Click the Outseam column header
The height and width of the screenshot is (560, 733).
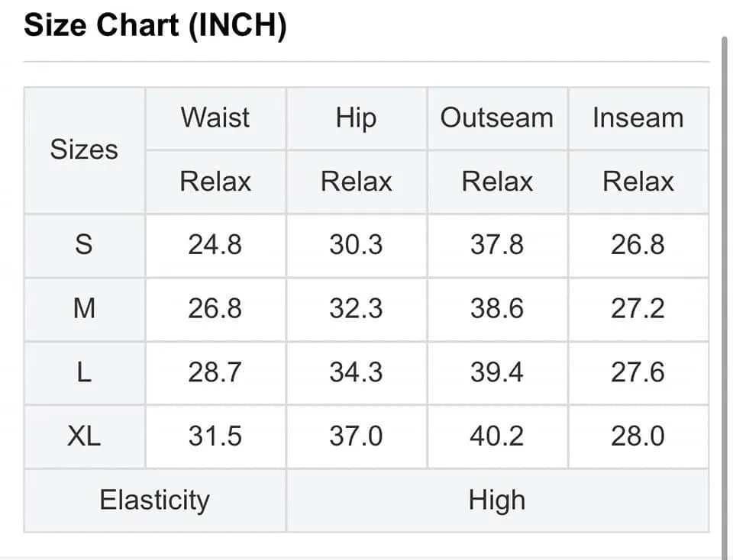pos(497,117)
